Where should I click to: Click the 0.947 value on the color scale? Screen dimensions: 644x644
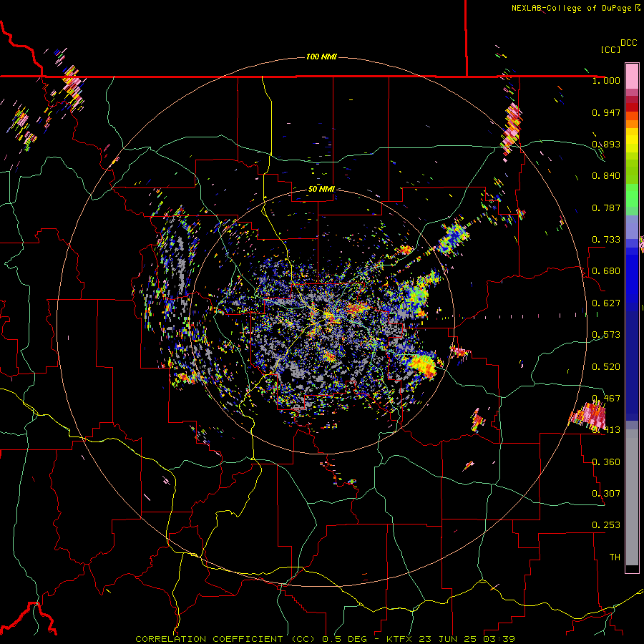tap(606, 112)
